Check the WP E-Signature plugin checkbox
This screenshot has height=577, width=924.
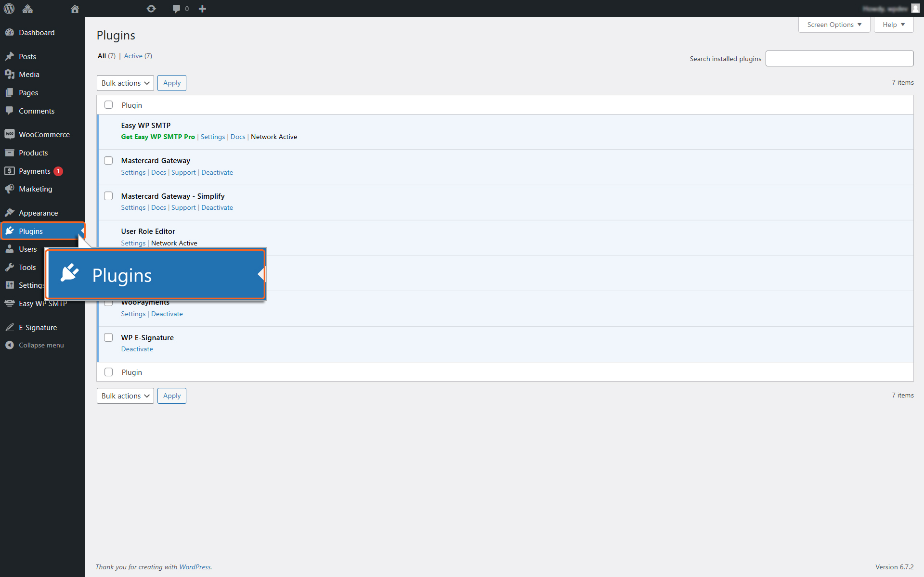pos(108,337)
